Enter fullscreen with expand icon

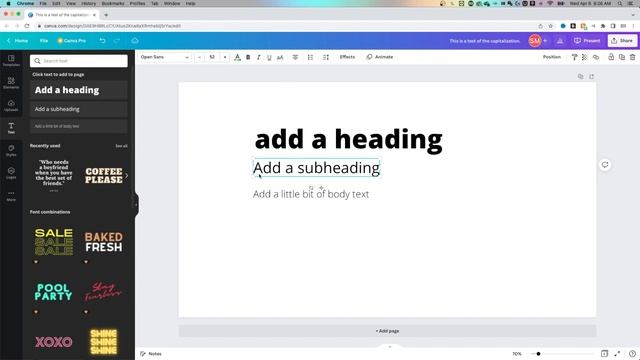tap(617, 354)
